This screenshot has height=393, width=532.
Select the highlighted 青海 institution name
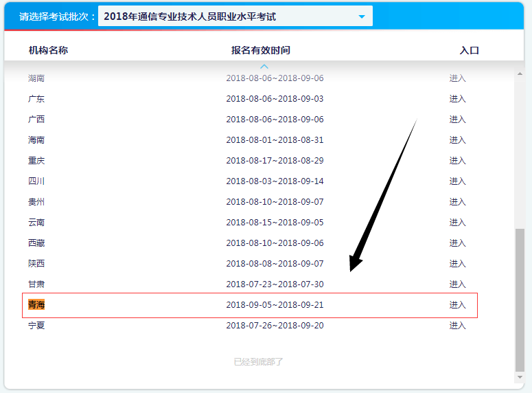(x=36, y=305)
